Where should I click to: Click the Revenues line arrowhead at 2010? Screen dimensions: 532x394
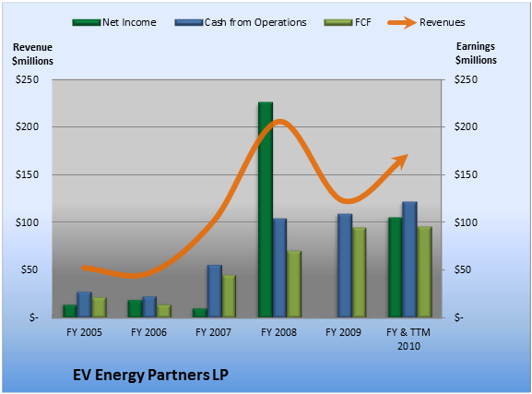click(401, 161)
